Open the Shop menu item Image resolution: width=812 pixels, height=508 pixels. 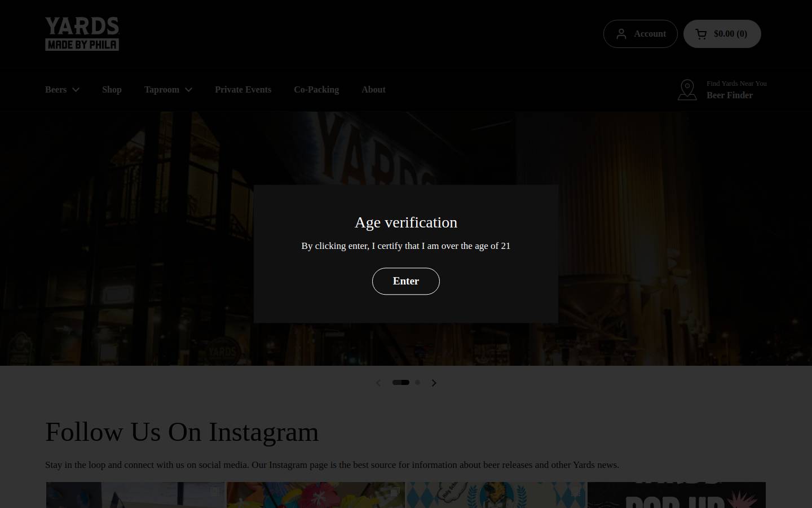112,90
